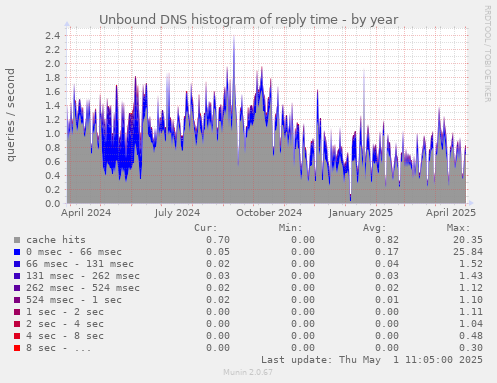Image resolution: width=497 pixels, height=383 pixels.
Task: Click the '2 sec - 4 sec' legend label
Action: pos(65,324)
